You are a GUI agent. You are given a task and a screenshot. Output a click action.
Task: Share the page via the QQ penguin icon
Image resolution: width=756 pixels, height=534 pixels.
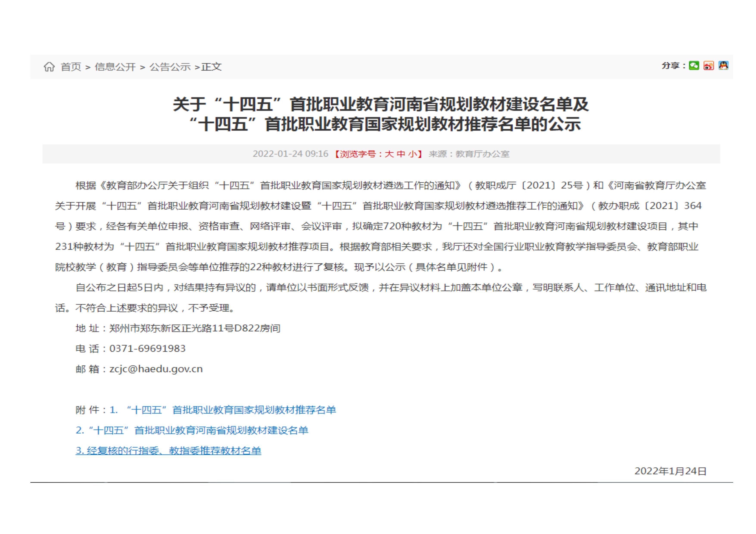pyautogui.click(x=723, y=66)
